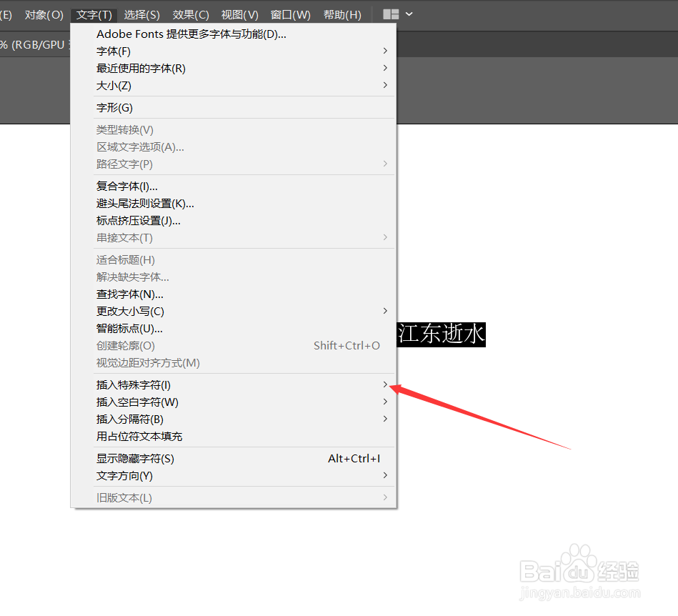Open the 帮助(H) menu

click(x=342, y=15)
